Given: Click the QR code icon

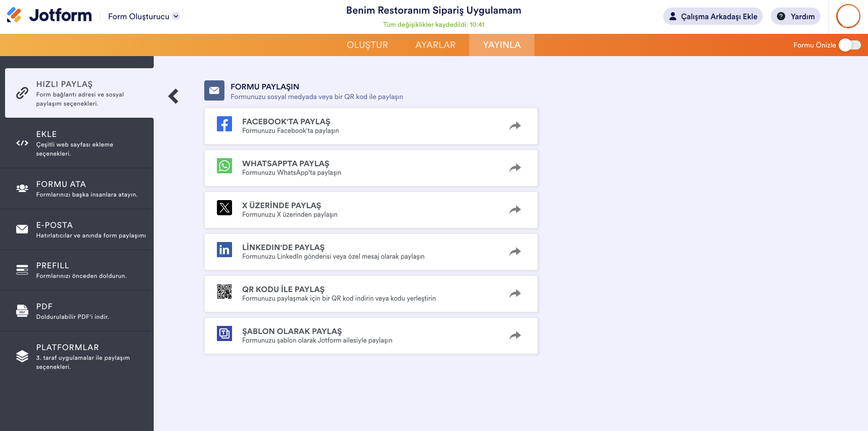Looking at the screenshot, I should click(x=224, y=292).
